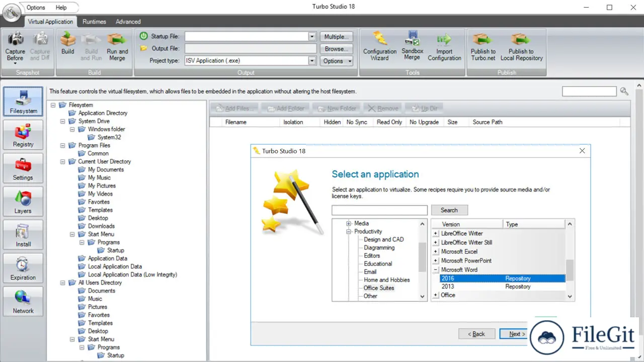Select Microsoft PowerPoint in the list
This screenshot has width=644, height=362.
tap(466, 261)
